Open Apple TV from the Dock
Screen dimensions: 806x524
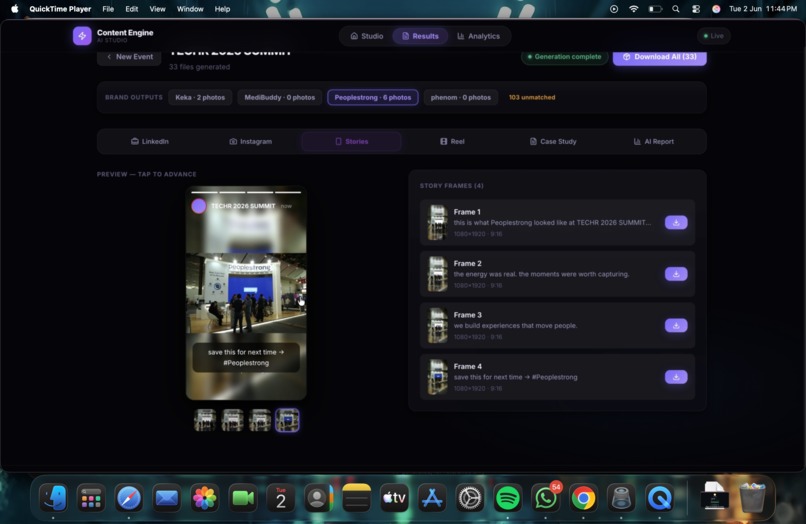point(394,498)
